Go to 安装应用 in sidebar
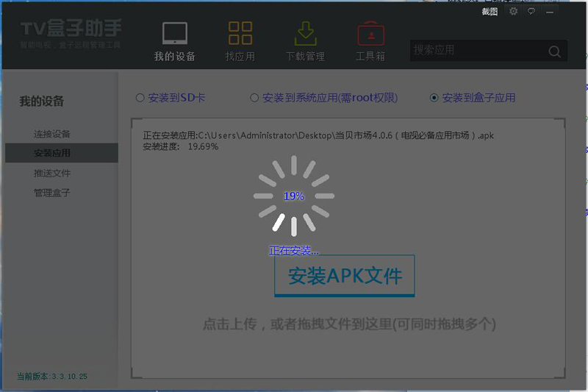Viewport: 588px width, 392px height. coord(62,153)
